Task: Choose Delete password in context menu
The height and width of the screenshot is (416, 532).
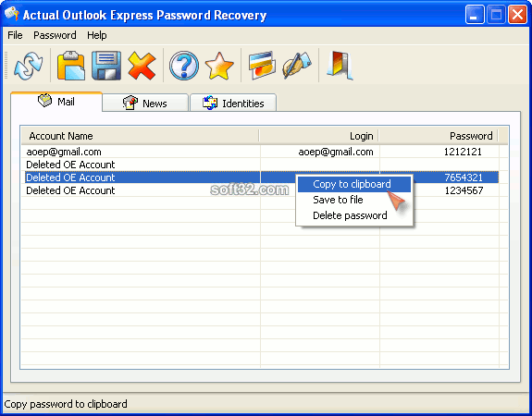Action: pos(353,215)
